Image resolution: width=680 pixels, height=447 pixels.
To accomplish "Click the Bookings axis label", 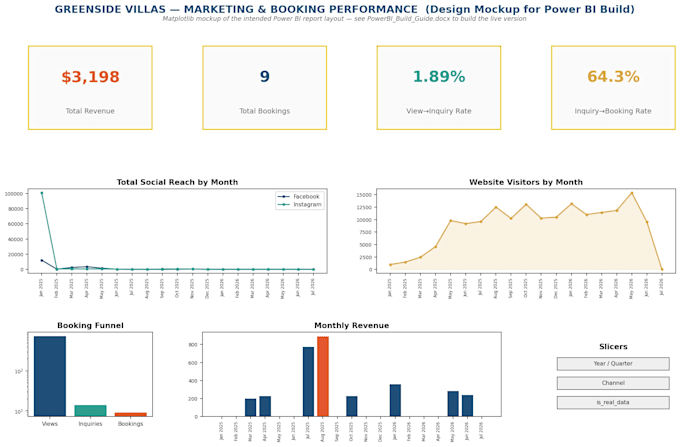I will [131, 424].
